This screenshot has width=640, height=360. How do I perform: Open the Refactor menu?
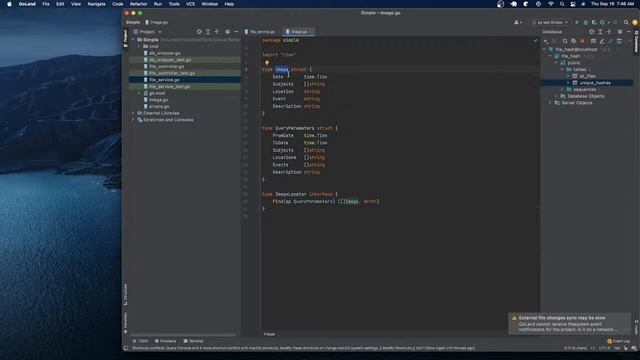point(138,4)
